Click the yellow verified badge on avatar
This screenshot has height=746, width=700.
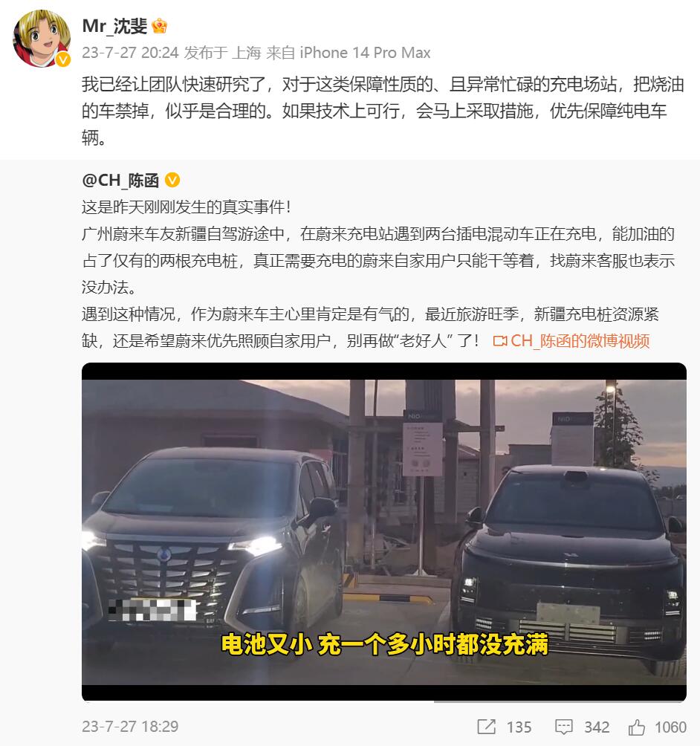63,59
